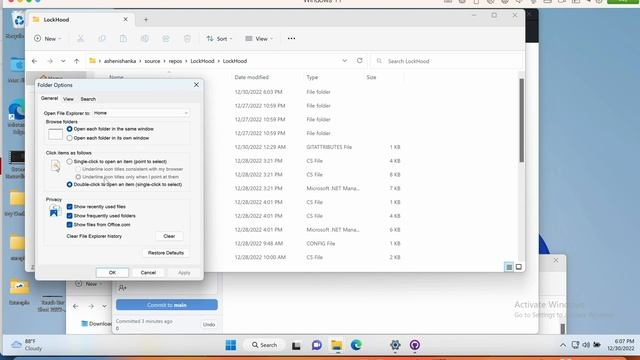Click the Share icon in Explorer toolbar

click(x=166, y=38)
